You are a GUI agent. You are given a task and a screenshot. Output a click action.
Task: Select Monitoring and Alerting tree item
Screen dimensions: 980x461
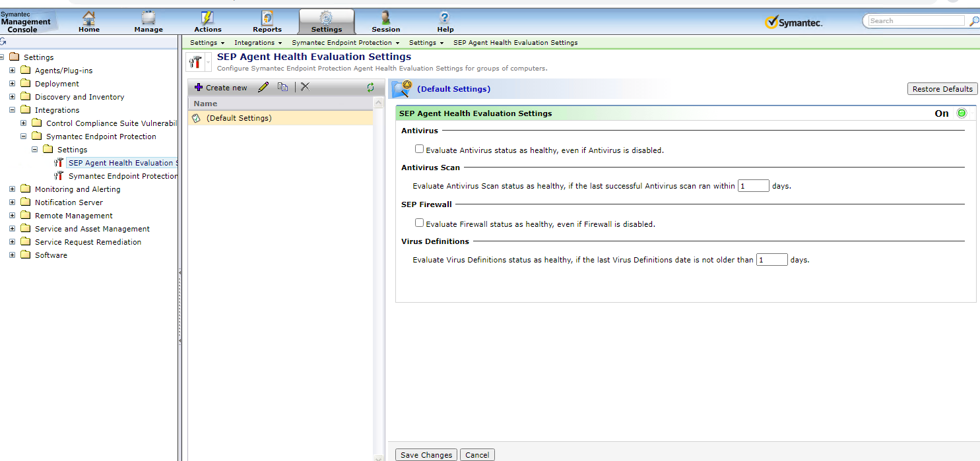coord(77,189)
